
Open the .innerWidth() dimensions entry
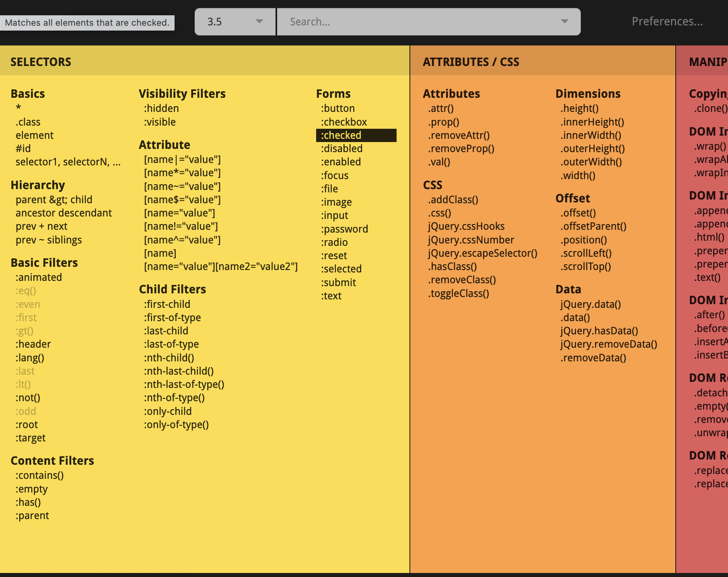591,135
